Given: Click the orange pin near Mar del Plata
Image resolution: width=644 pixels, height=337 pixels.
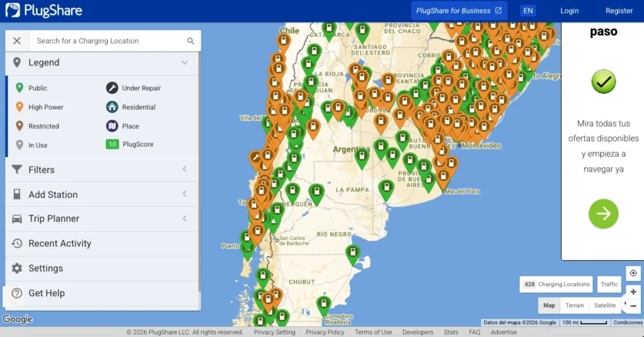Looking at the screenshot, I should [443, 179].
